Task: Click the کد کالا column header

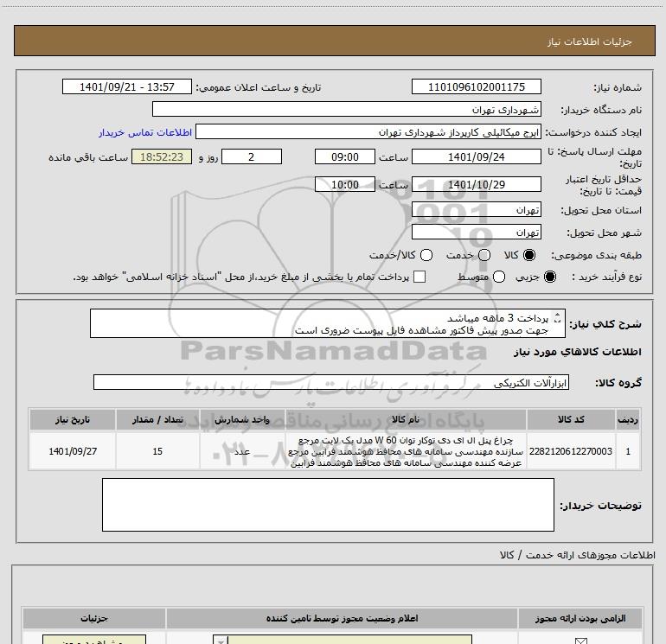Action: click(x=571, y=419)
